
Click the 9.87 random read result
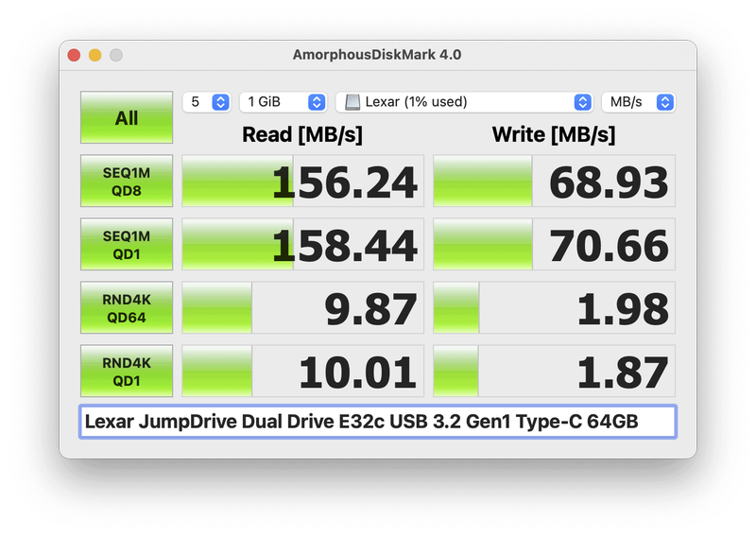[301, 307]
